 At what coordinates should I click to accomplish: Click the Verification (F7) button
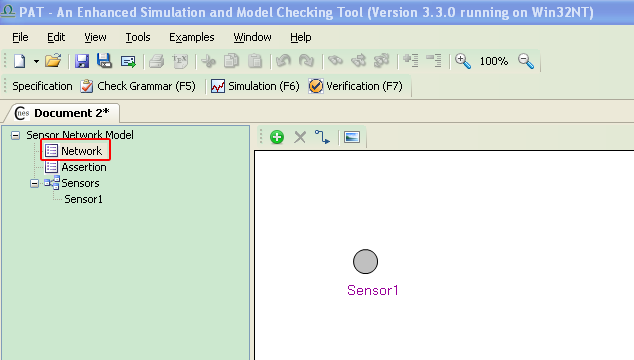tap(356, 86)
